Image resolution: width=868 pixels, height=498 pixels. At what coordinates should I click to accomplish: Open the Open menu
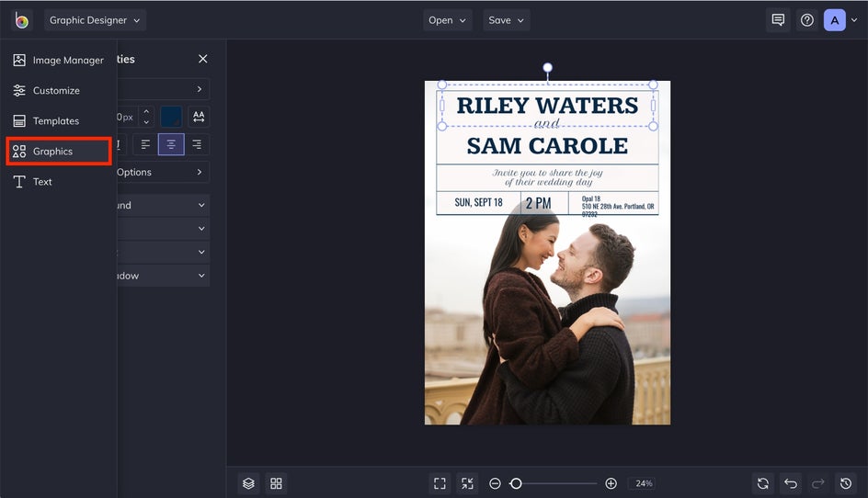click(447, 20)
